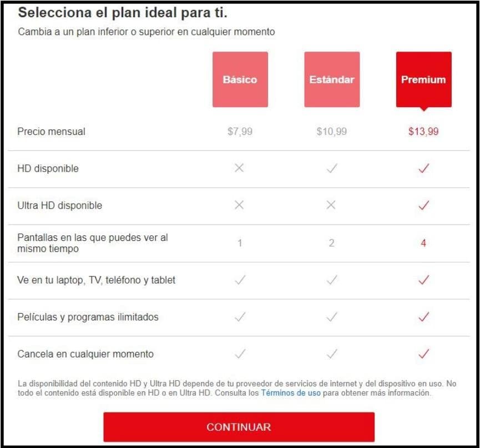The image size is (480, 448).
Task: Select the Estándar plan column
Action: pos(331,79)
